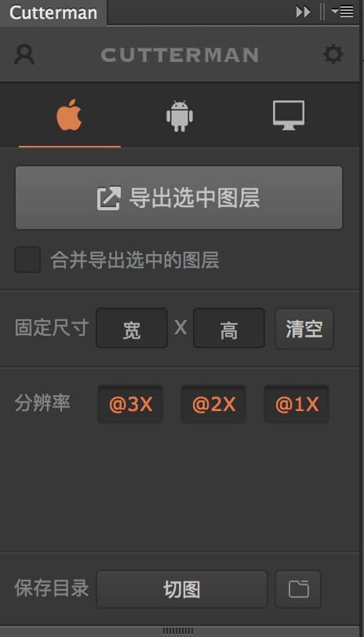This screenshot has width=364, height=637.
Task: Focus the 高 height input field
Action: (x=229, y=328)
